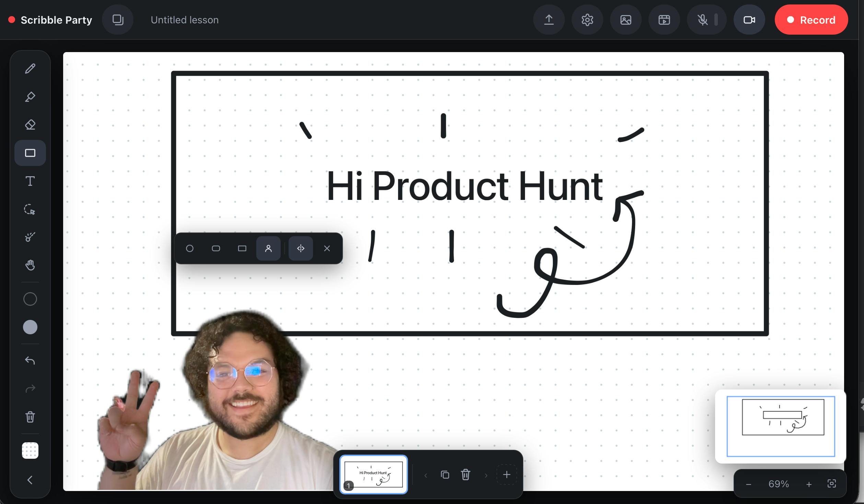This screenshot has width=864, height=504.
Task: Toggle mirror flip of the camera
Action: click(x=301, y=249)
